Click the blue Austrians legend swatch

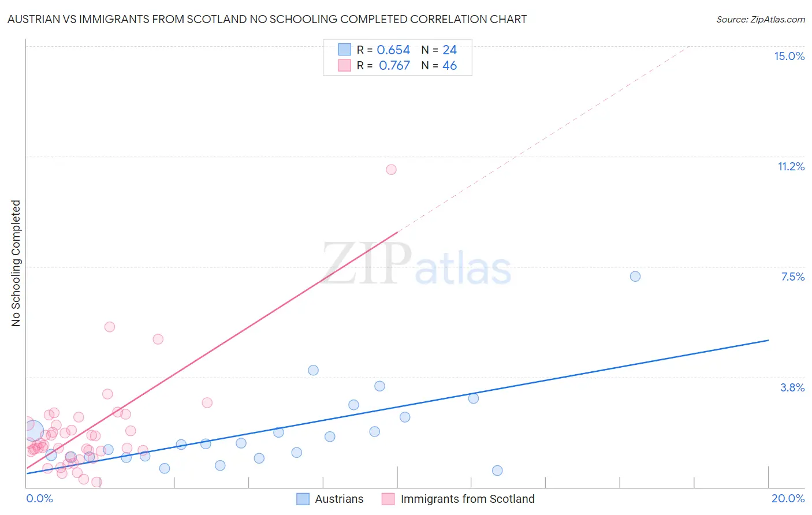[x=303, y=499]
